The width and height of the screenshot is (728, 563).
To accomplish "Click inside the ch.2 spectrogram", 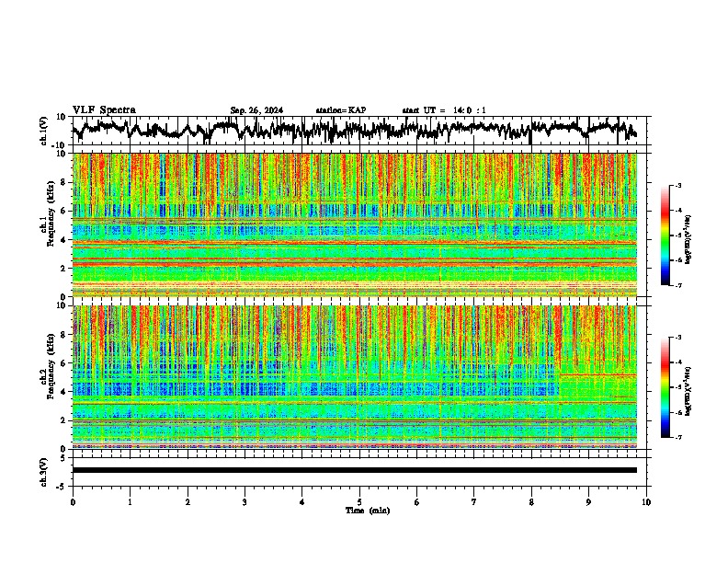I will click(355, 377).
